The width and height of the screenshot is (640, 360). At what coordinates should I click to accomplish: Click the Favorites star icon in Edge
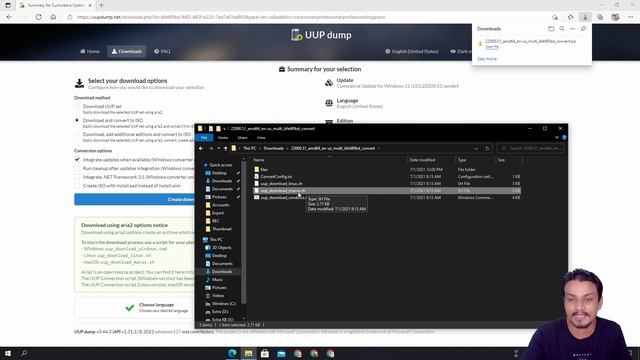click(570, 17)
